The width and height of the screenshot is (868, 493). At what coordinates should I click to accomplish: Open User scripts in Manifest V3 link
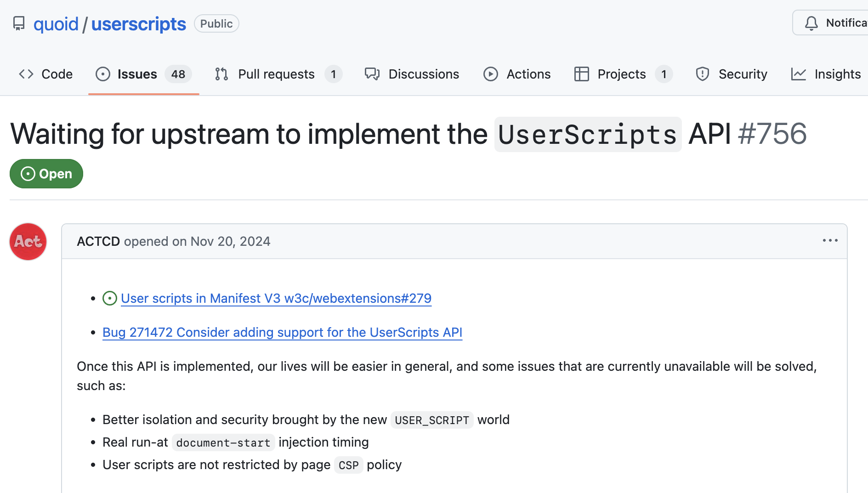pyautogui.click(x=276, y=298)
